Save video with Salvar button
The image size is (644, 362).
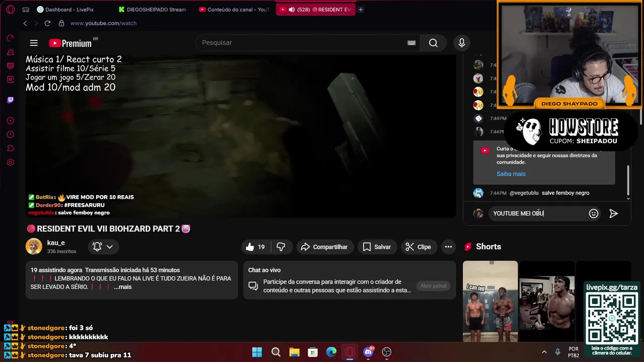377,247
